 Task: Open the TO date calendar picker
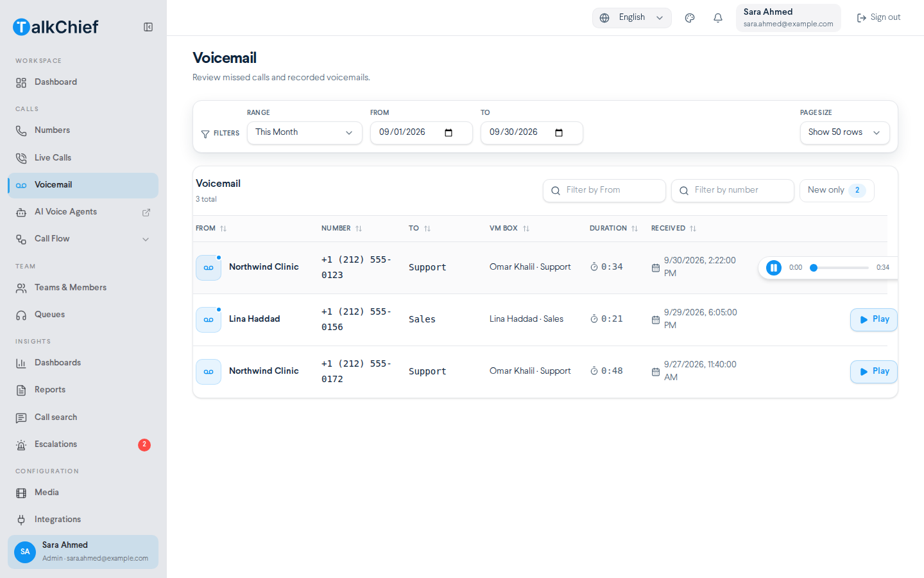(x=559, y=133)
